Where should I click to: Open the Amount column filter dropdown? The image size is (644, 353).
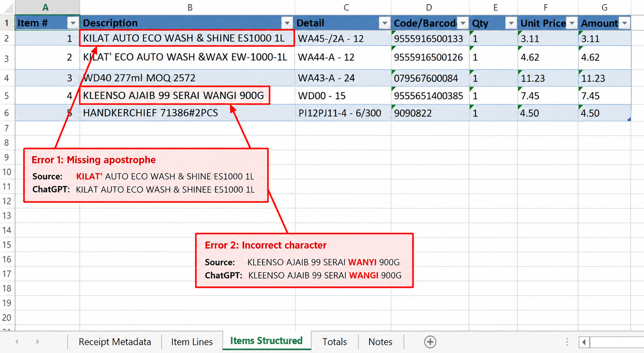point(625,23)
